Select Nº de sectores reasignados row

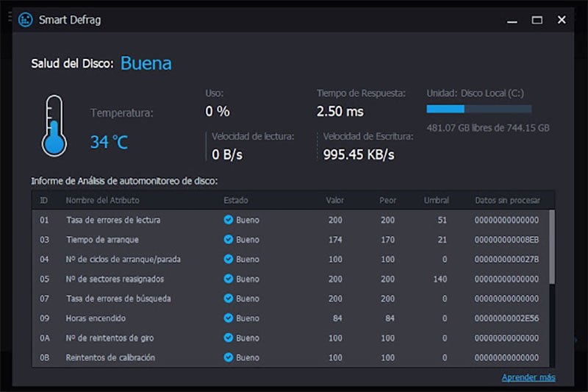(x=290, y=279)
